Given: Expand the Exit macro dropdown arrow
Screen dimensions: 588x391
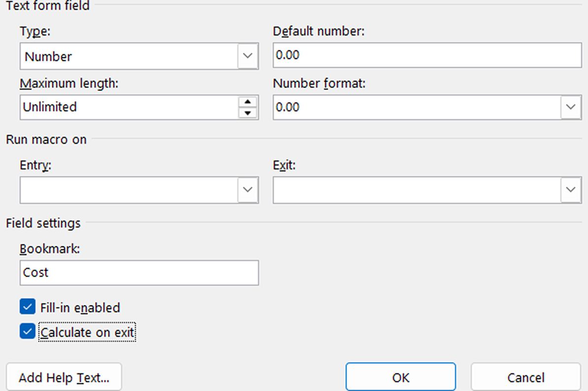Looking at the screenshot, I should click(x=571, y=190).
